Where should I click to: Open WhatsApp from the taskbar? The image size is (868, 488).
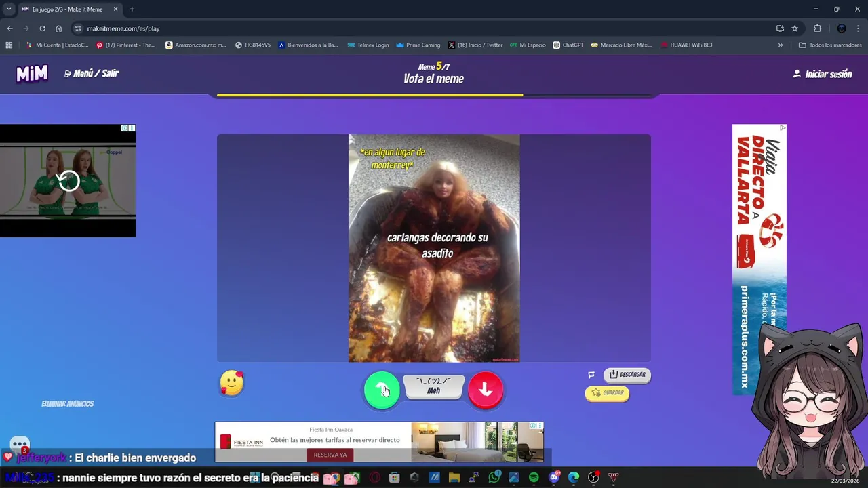click(x=494, y=478)
